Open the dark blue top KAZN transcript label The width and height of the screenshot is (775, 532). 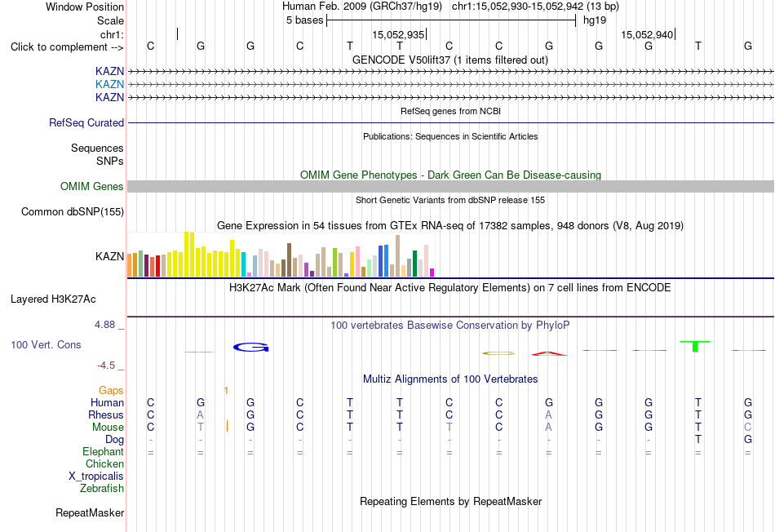point(109,71)
